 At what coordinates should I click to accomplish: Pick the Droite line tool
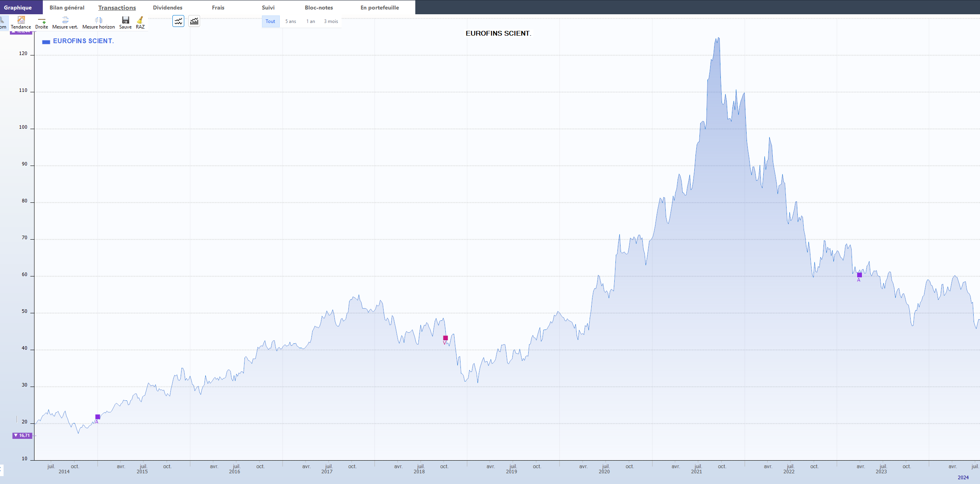42,23
